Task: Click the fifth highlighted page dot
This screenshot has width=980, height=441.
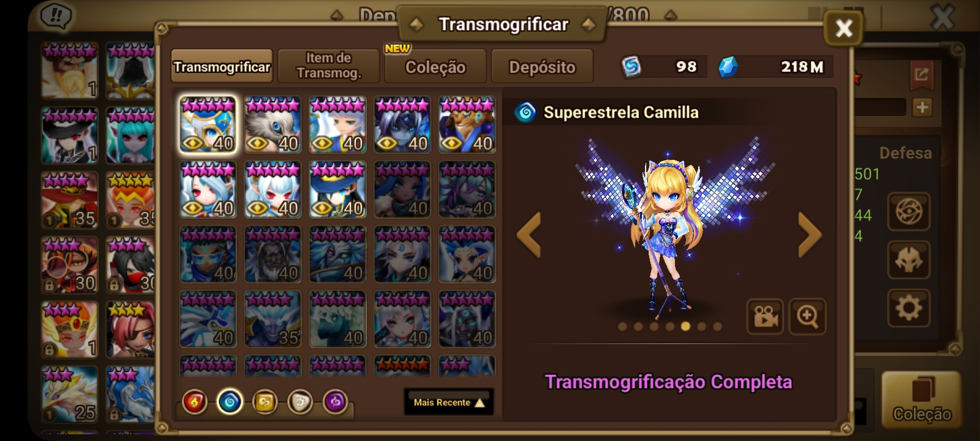Action: point(685,326)
